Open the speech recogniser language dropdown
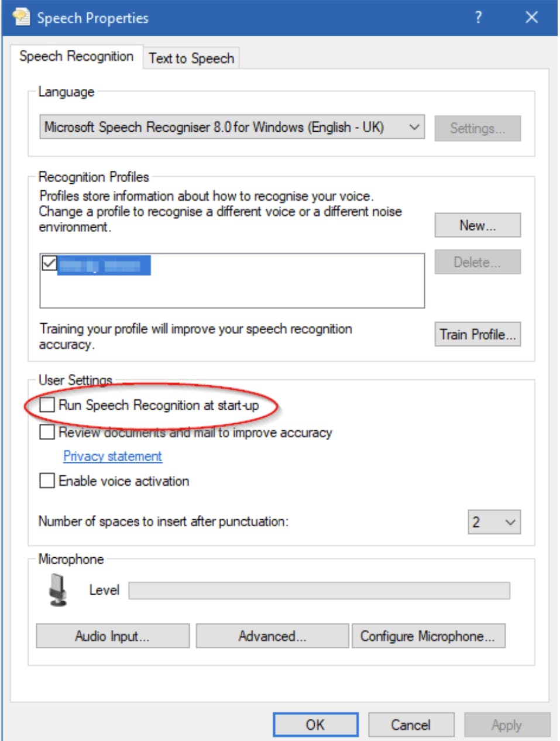 pos(414,127)
